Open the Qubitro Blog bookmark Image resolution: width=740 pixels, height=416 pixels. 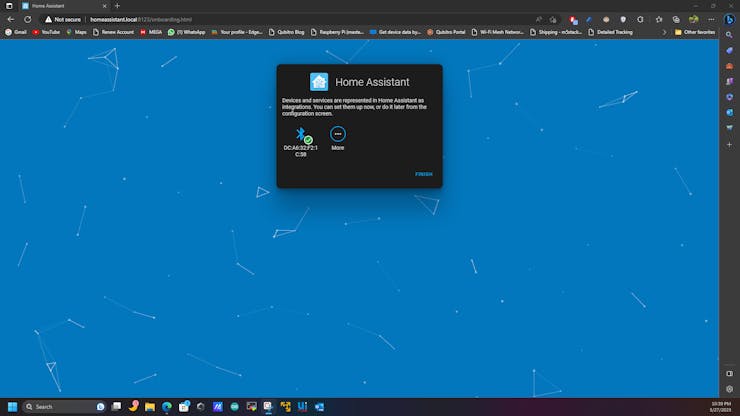286,32
